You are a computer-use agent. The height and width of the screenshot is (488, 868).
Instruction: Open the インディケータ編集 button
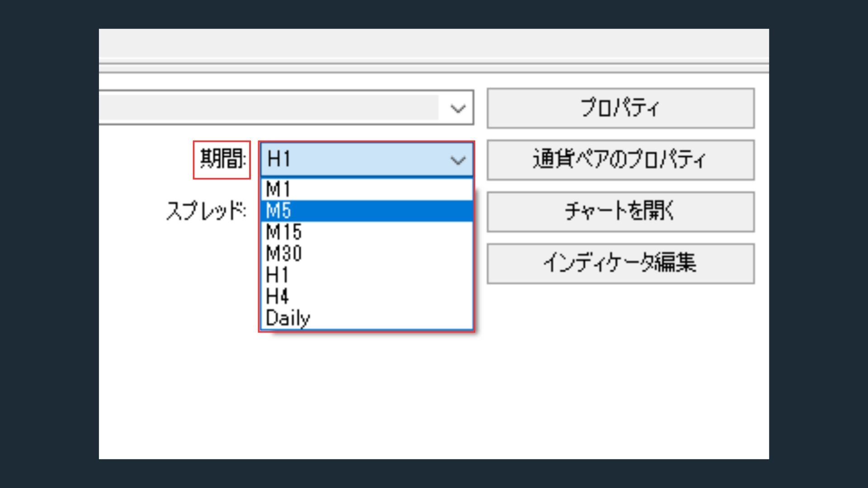pyautogui.click(x=621, y=264)
